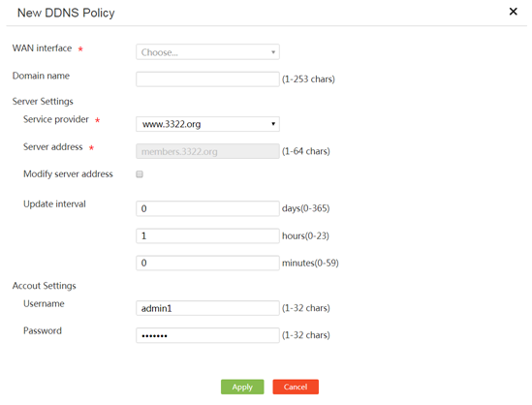532x405 pixels.
Task: Click the Update interval label
Action: click(54, 203)
